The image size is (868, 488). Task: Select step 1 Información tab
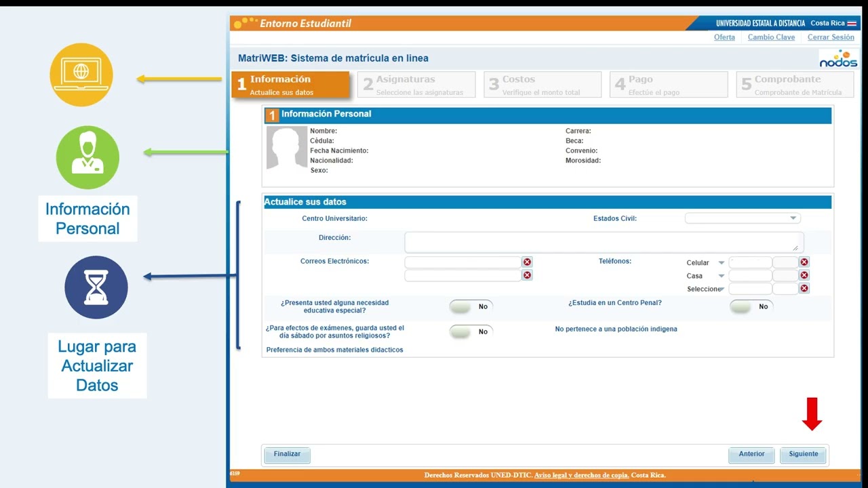pyautogui.click(x=290, y=85)
